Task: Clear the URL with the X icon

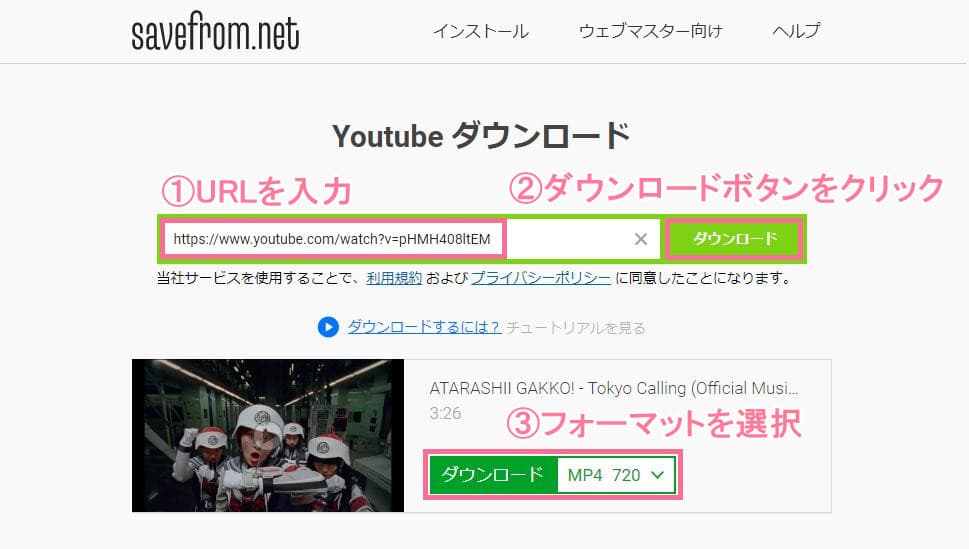Action: click(641, 239)
